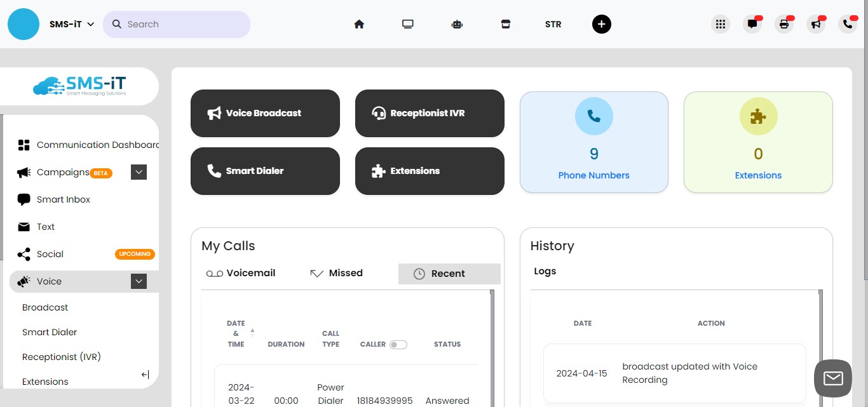Open the printer notification icon
The image size is (868, 407).
point(784,24)
